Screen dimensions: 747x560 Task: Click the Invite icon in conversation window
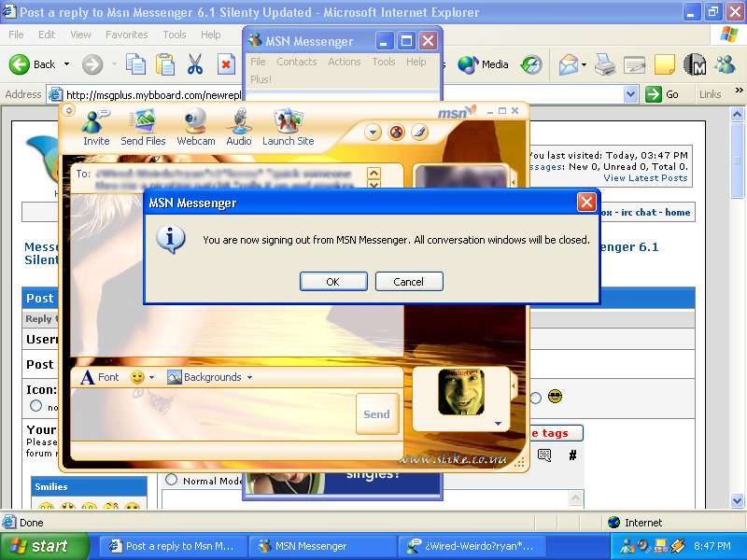point(96,127)
